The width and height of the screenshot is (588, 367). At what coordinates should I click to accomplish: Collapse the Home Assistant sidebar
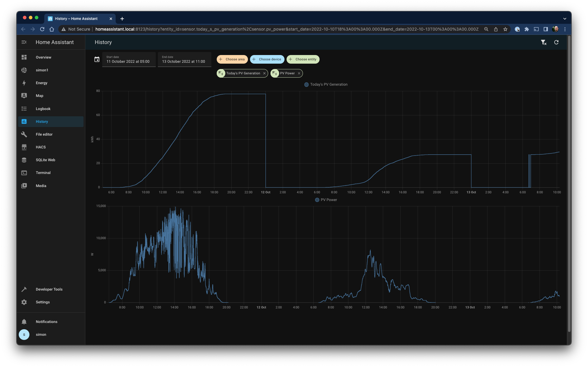[x=24, y=42]
